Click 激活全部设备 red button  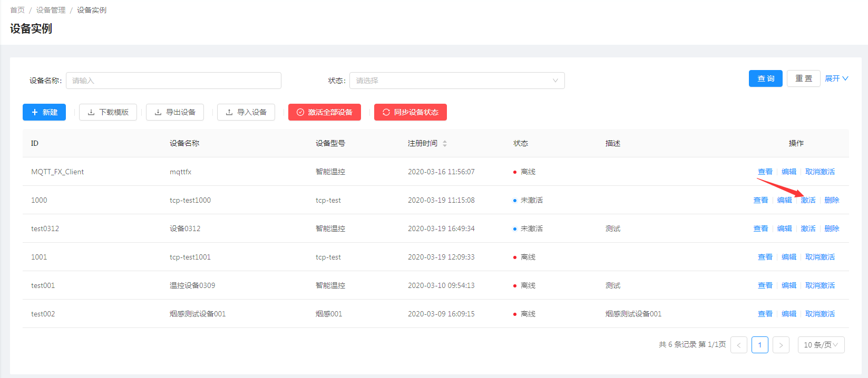(x=325, y=112)
